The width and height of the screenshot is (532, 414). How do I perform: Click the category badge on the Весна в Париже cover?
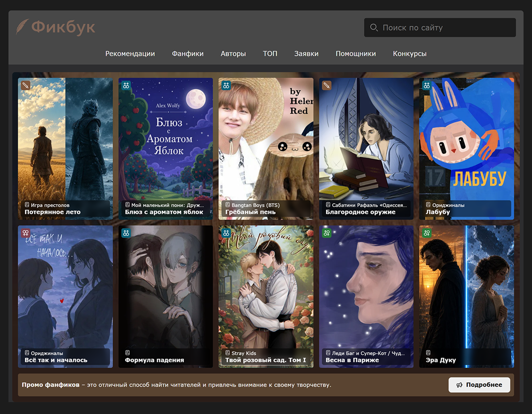pyautogui.click(x=327, y=233)
